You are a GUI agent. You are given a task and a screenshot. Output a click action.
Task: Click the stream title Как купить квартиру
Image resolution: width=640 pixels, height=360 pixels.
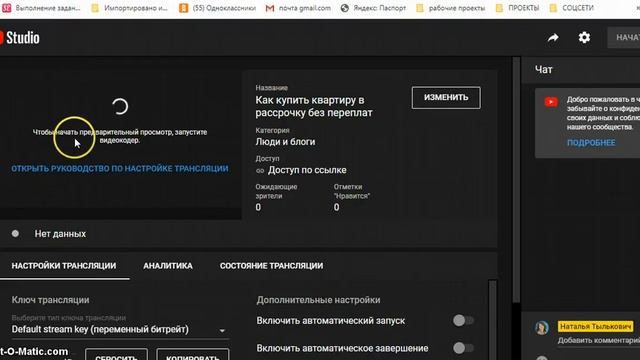[313, 106]
